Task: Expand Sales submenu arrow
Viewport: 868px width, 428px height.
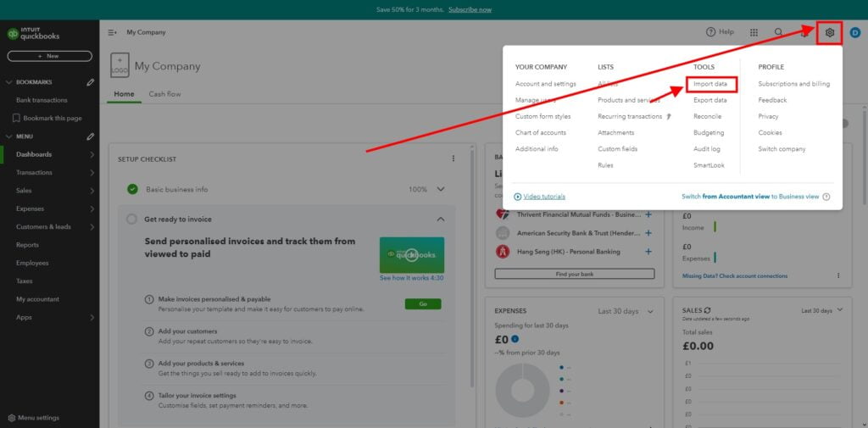Action: pyautogui.click(x=92, y=191)
